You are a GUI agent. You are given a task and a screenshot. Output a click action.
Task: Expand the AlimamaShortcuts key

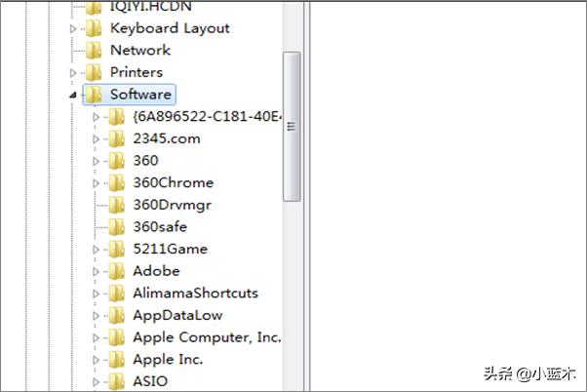[x=96, y=294]
